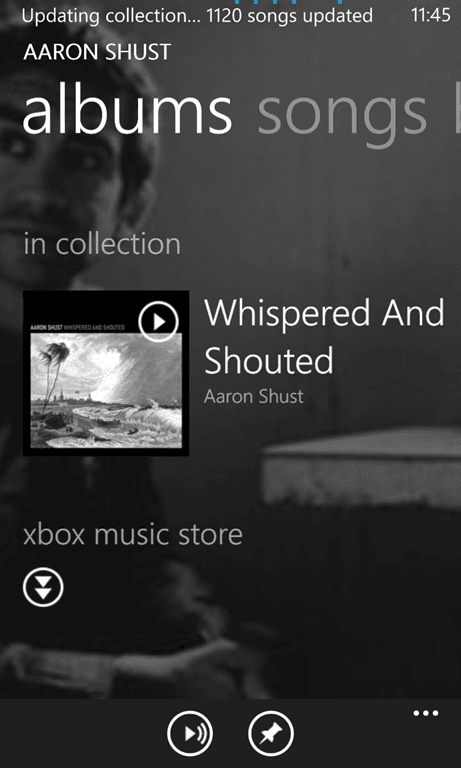Tap the 11:45 clock in status bar

coord(431,15)
